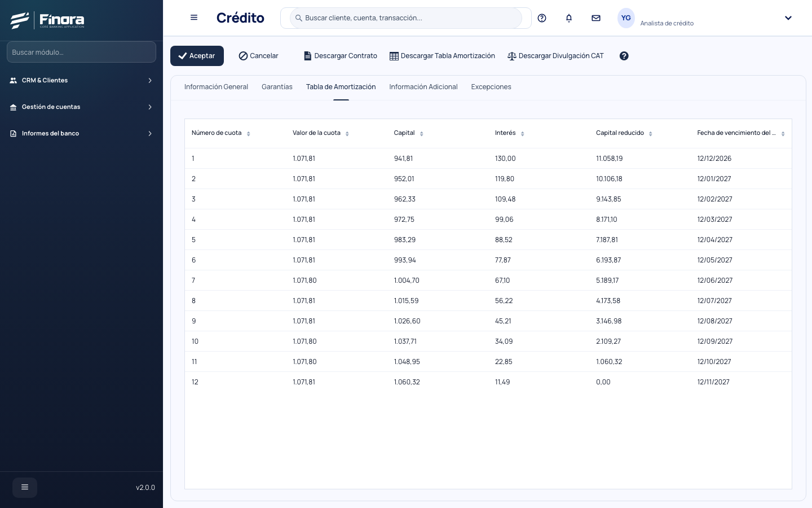The width and height of the screenshot is (812, 508).
Task: Click the v2.0.0 version label
Action: point(145,488)
